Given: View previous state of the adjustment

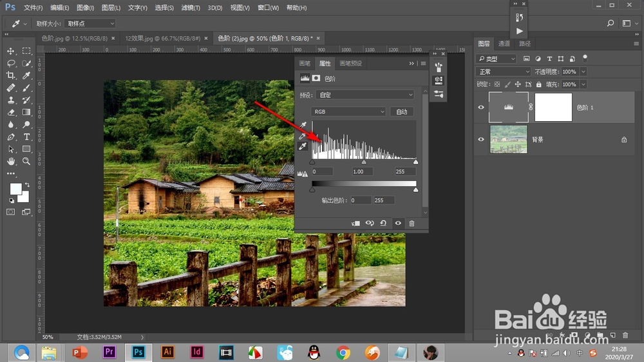Looking at the screenshot, I should (x=370, y=223).
